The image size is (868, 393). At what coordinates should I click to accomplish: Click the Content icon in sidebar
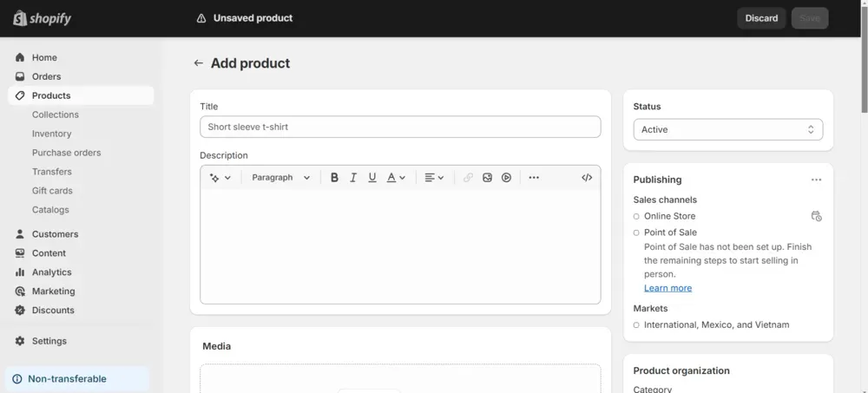pos(20,253)
